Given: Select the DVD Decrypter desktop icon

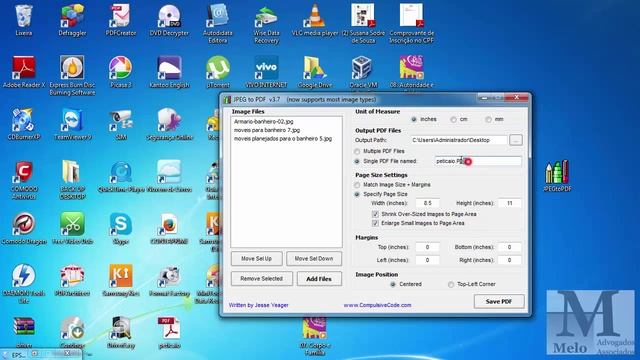Looking at the screenshot, I should tap(169, 20).
